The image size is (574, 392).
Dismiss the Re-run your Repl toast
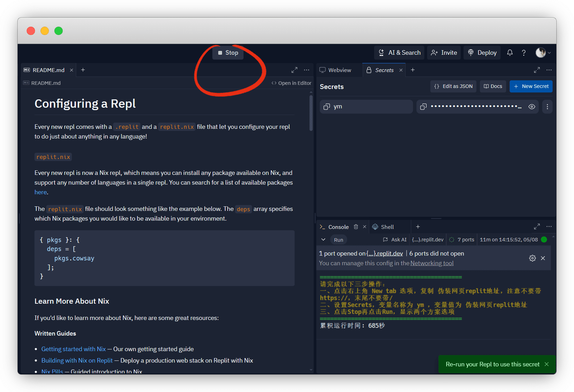pos(547,364)
